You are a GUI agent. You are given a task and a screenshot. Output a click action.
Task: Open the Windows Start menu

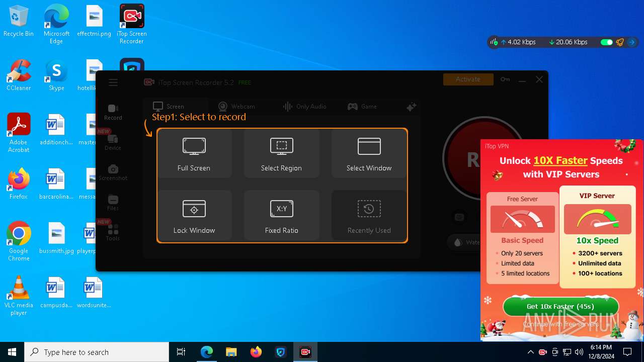(x=12, y=352)
